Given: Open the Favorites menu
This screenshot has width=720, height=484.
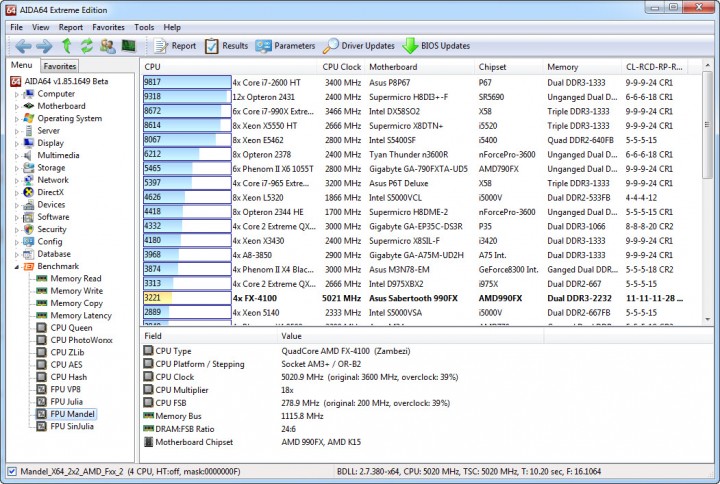Looking at the screenshot, I should 108,27.
